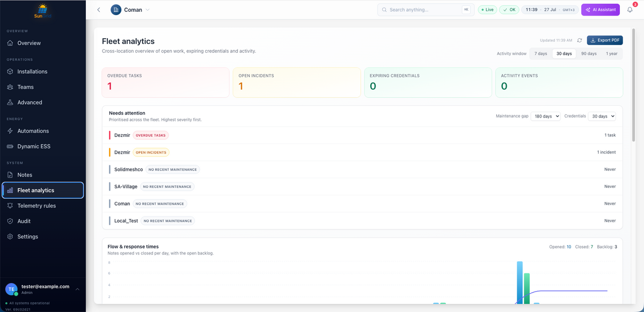This screenshot has height=312, width=644.
Task: Set activity window to 90 days
Action: (589, 54)
